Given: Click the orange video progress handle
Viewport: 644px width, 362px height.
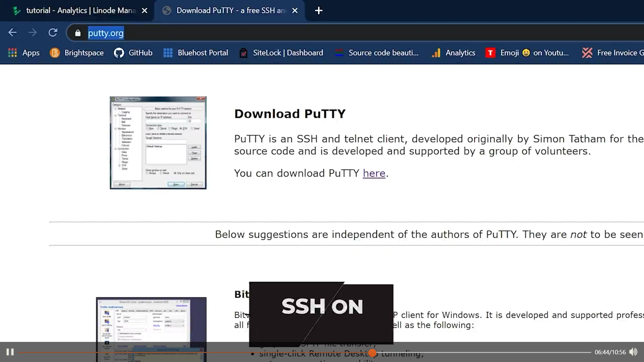Looking at the screenshot, I should [372, 353].
